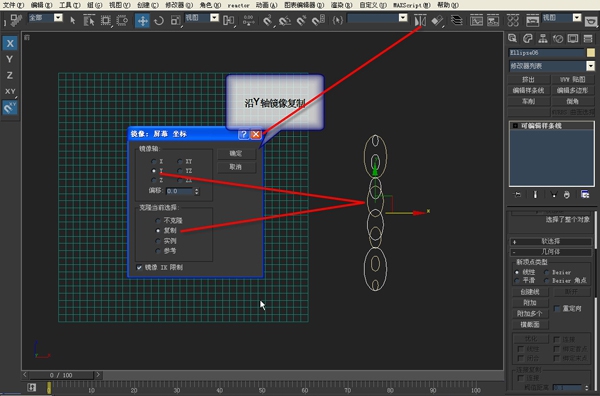Select the YZ mirror axis radio button
This screenshot has height=396, width=600.
click(x=180, y=171)
